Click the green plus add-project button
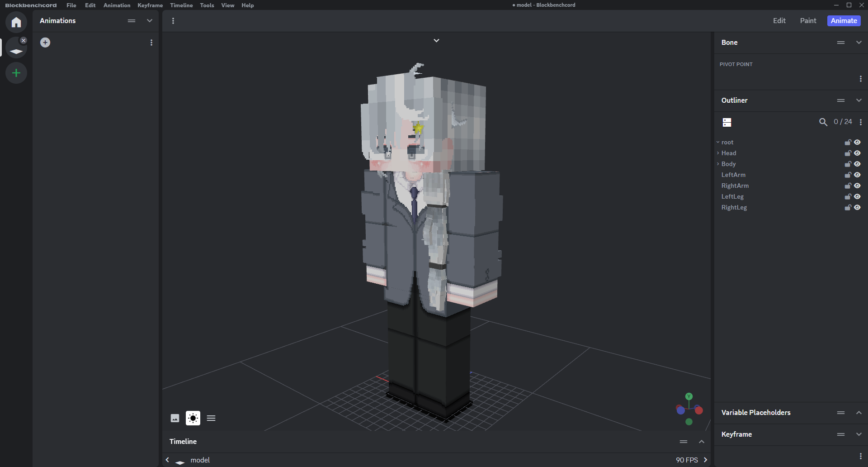Viewport: 868px width, 467px height. (16, 73)
